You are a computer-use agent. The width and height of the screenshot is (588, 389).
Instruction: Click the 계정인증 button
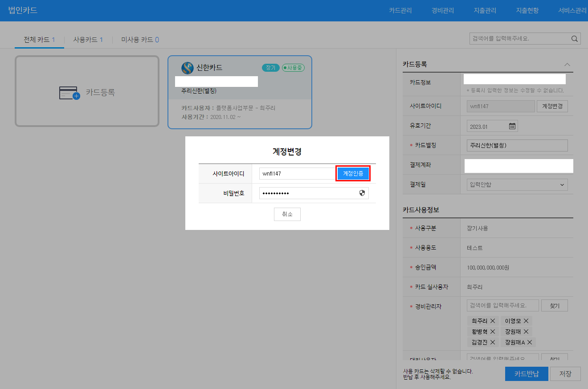pyautogui.click(x=353, y=173)
